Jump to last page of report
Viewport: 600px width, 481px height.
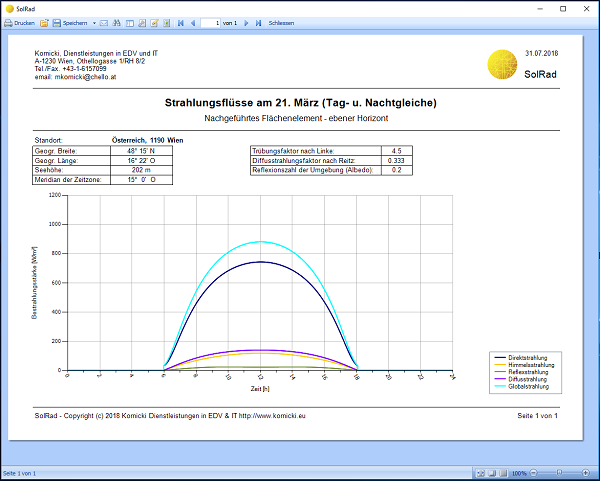(259, 22)
